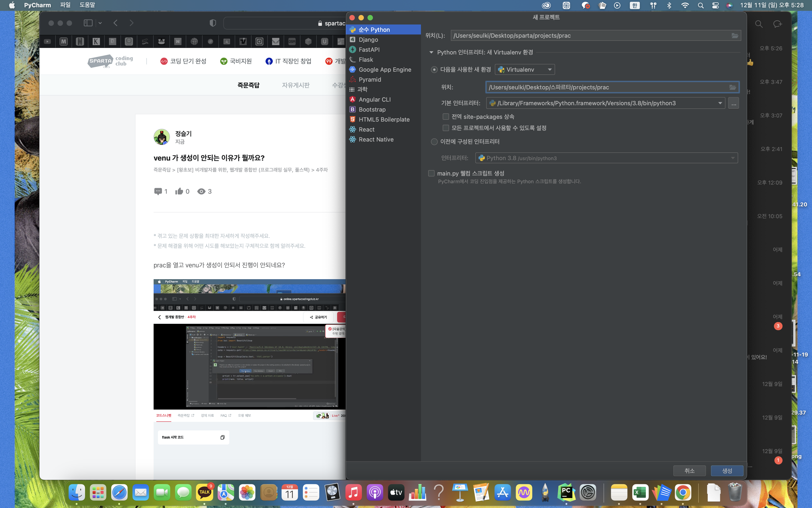Click the folder icon in Virtualenv 위치 field
The width and height of the screenshot is (812, 508).
coord(732,87)
